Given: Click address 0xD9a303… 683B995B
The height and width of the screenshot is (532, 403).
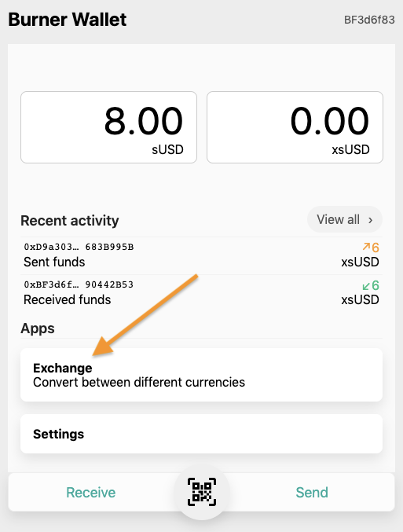Looking at the screenshot, I should point(79,247).
